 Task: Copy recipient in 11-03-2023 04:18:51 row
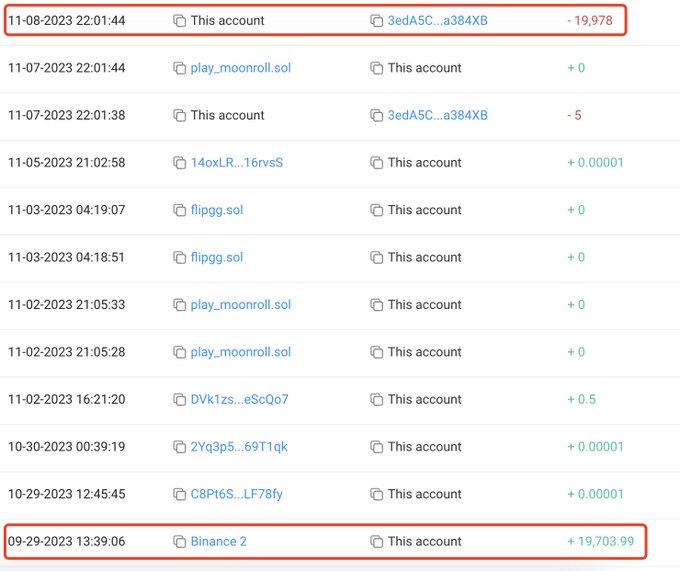click(x=376, y=258)
